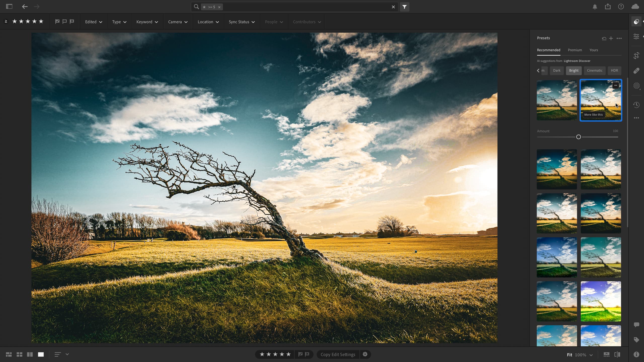
Task: Click Copy Edit Settings button
Action: click(x=337, y=354)
